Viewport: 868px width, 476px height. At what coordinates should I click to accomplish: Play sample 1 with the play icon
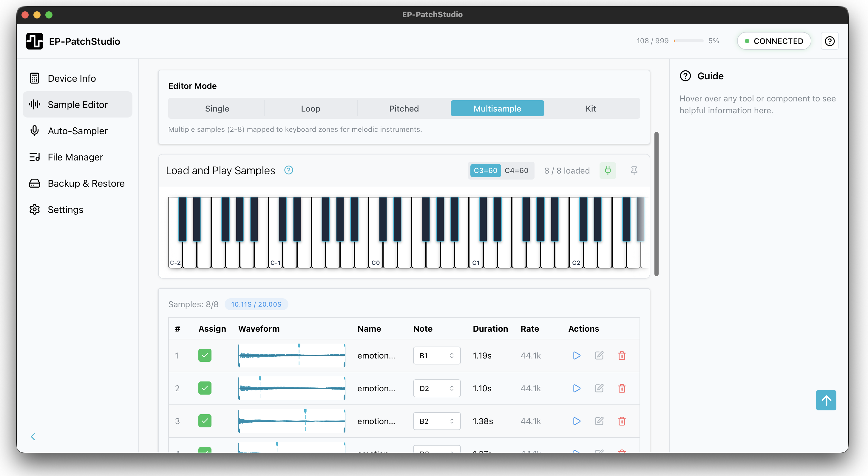coord(577,356)
